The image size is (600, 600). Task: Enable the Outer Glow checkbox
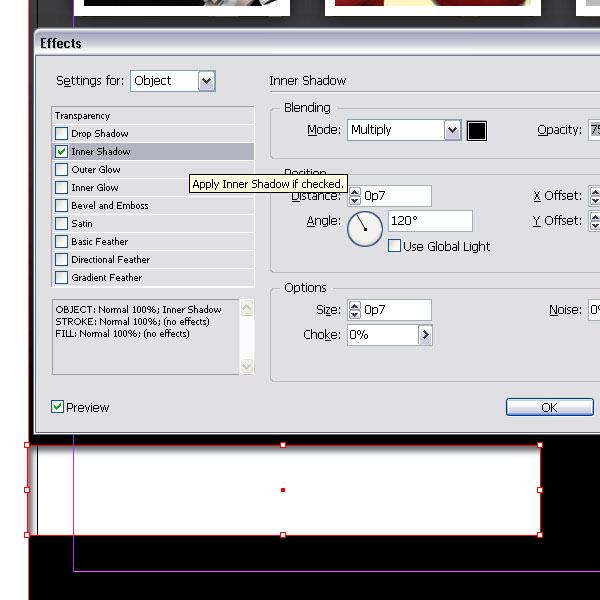[x=61, y=170]
